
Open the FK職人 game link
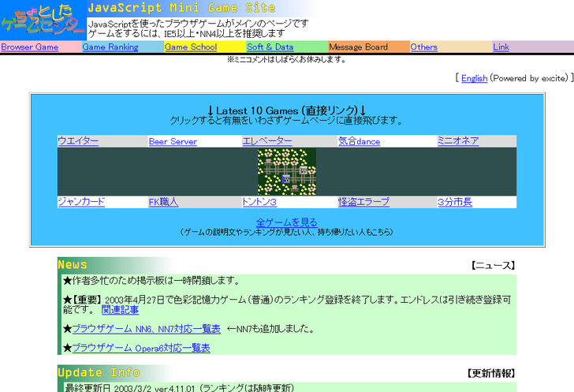coord(163,202)
